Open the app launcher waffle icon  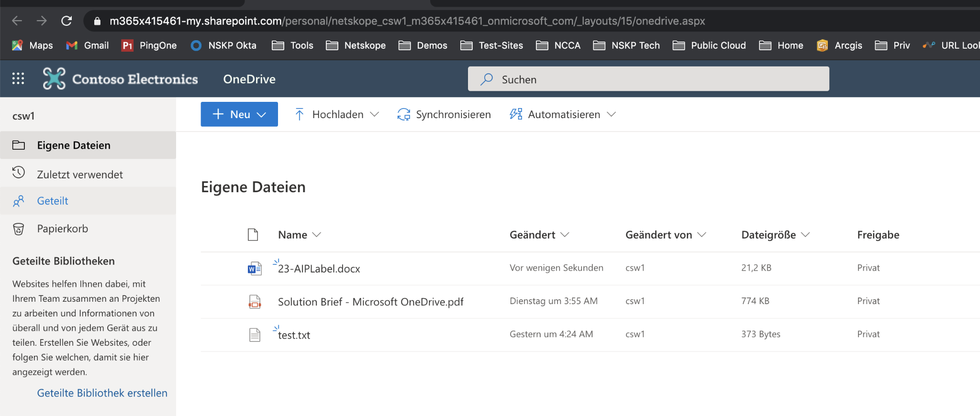[x=18, y=78]
